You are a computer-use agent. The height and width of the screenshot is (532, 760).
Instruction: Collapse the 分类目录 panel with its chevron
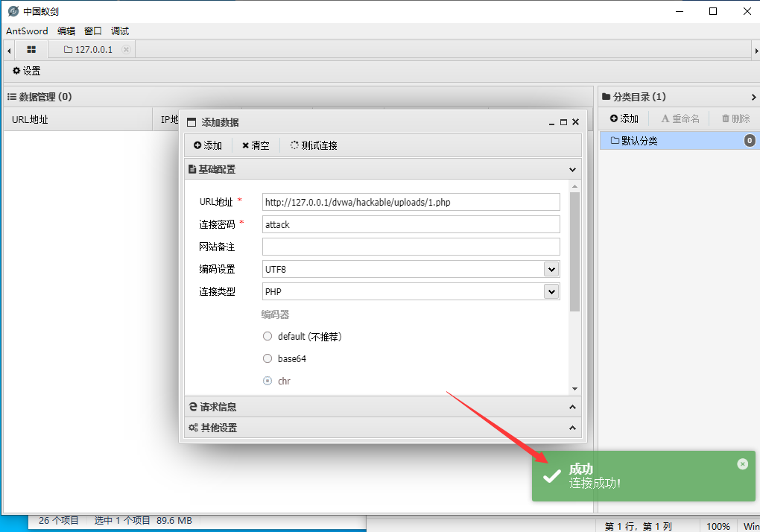click(754, 97)
